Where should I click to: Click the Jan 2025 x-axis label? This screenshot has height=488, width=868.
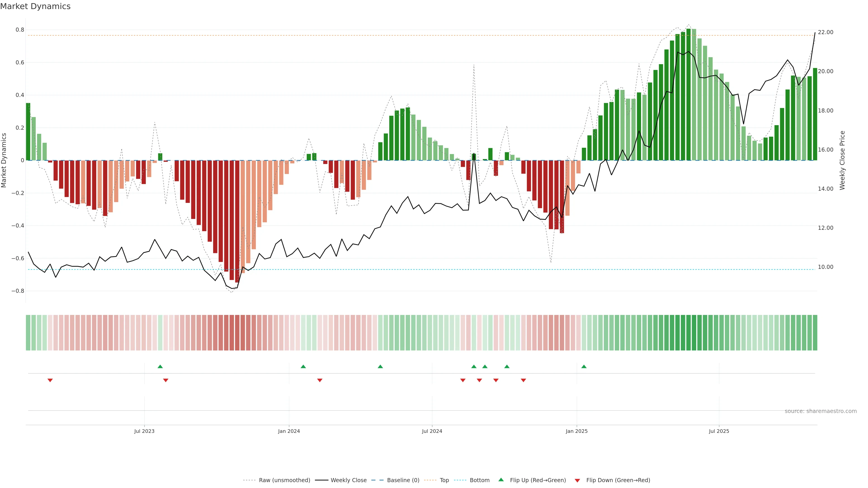[577, 431]
